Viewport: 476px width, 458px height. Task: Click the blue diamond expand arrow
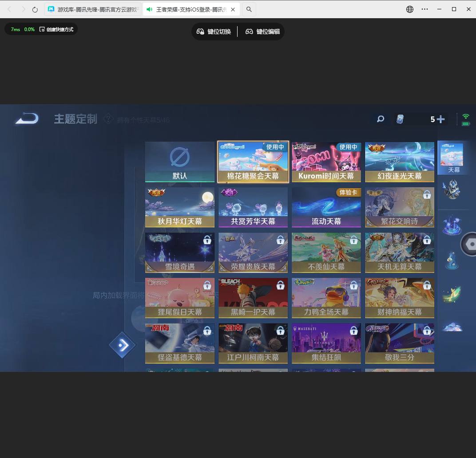(x=122, y=345)
